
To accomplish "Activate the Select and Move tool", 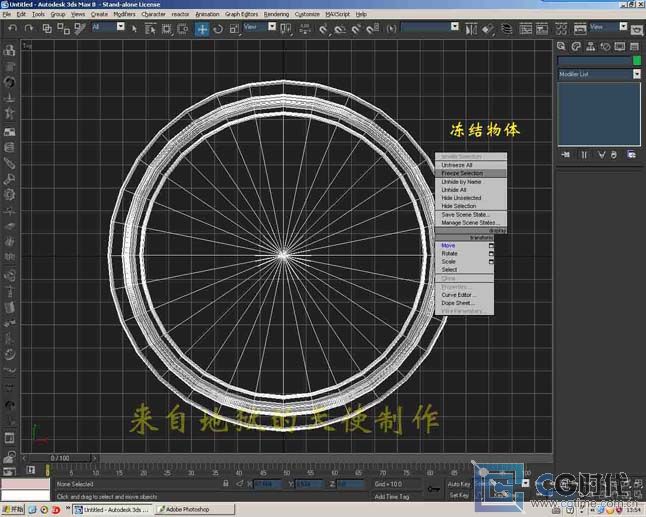I will [x=202, y=29].
